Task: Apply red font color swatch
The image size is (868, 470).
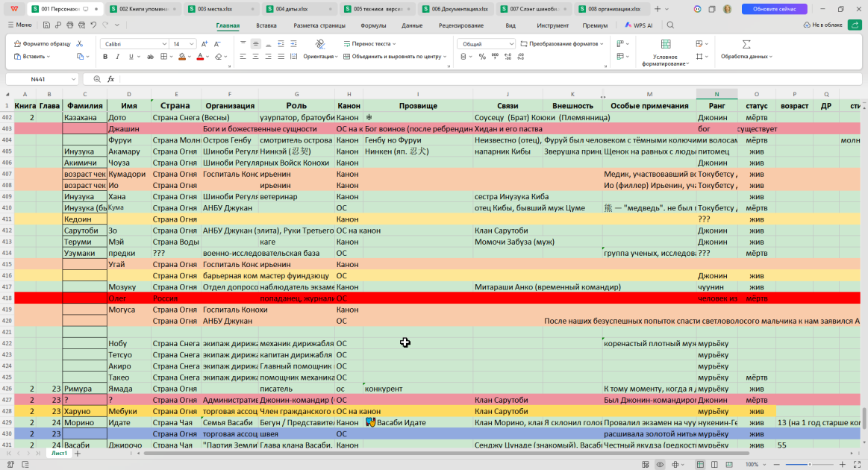Action: coord(200,57)
